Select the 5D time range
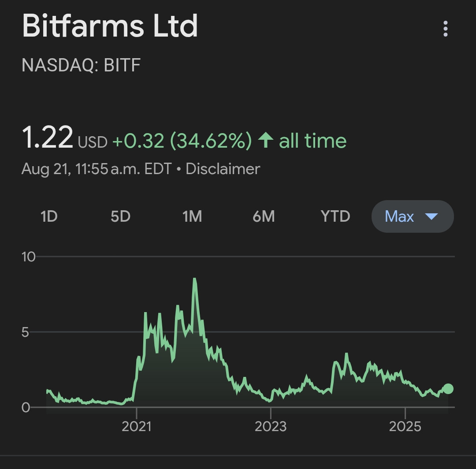 pos(120,216)
